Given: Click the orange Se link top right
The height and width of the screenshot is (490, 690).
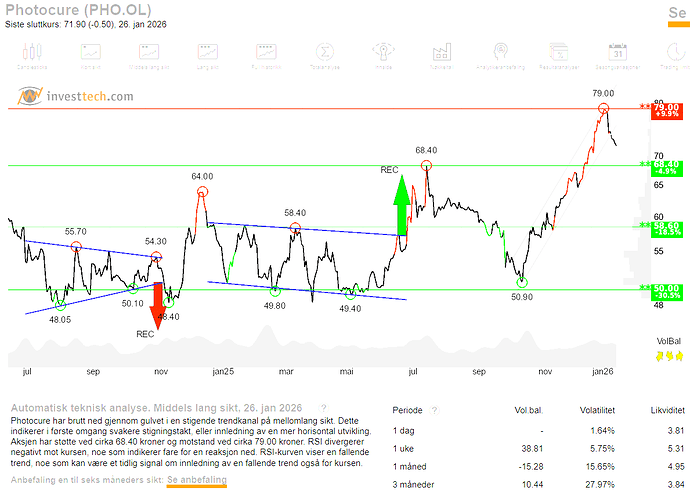Looking at the screenshot, I should pyautogui.click(x=676, y=13).
